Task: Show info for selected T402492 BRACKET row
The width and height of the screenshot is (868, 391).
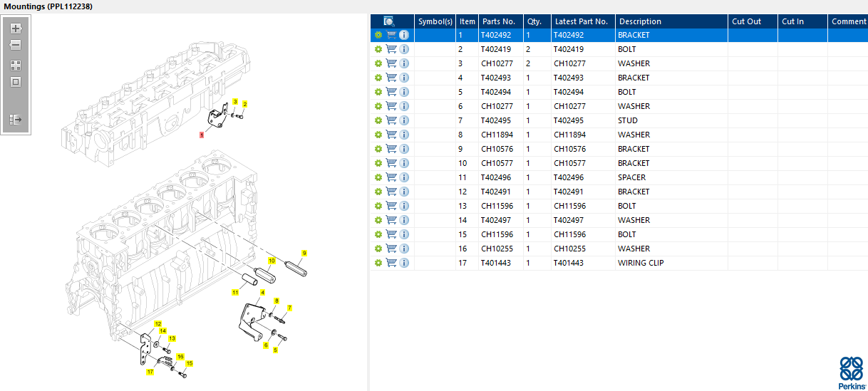Action: tap(404, 35)
